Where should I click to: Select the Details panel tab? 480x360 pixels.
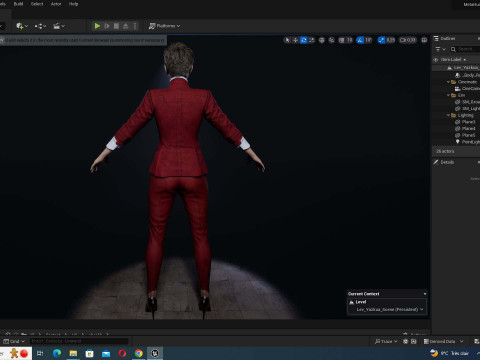[x=444, y=162]
